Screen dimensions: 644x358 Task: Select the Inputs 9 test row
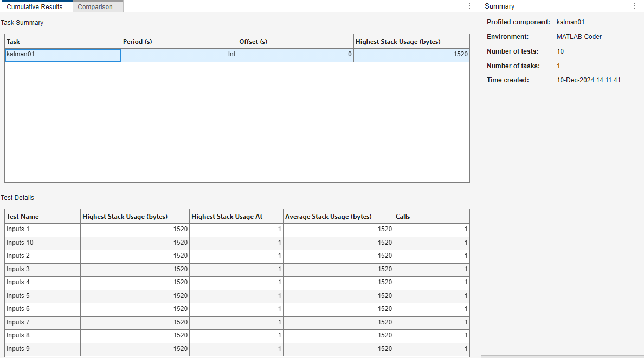42,349
